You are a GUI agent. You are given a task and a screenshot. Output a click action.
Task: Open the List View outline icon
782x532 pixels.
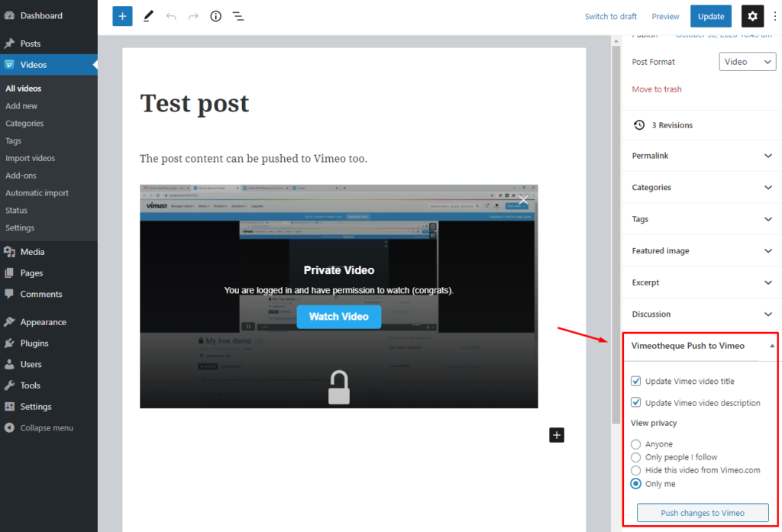click(x=238, y=15)
